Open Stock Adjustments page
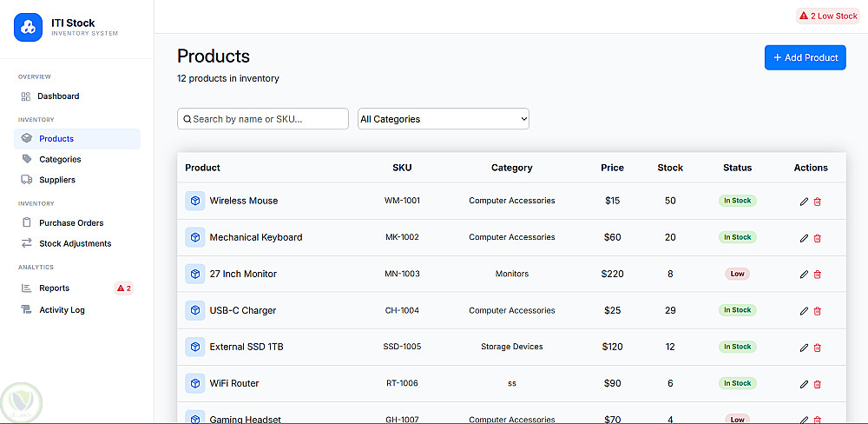The image size is (868, 424). coord(75,244)
